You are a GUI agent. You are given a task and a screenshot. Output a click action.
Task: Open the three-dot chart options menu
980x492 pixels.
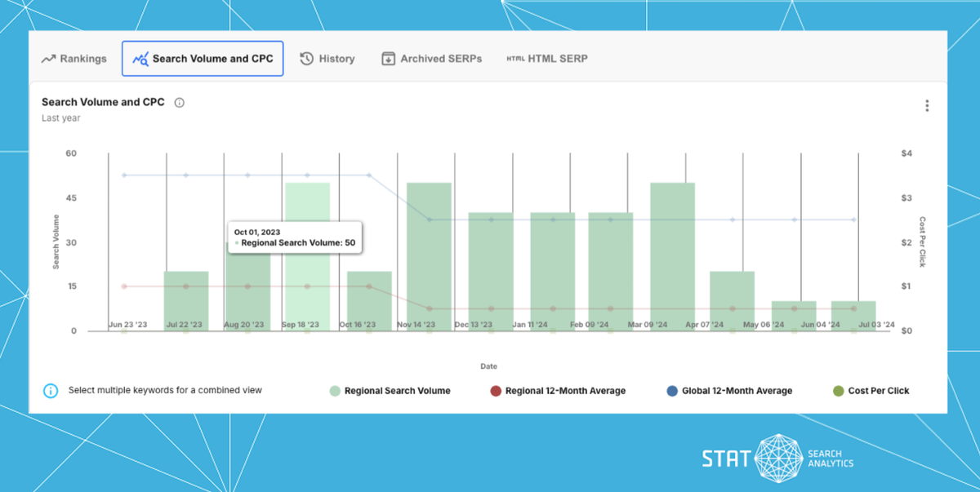pos(927,104)
